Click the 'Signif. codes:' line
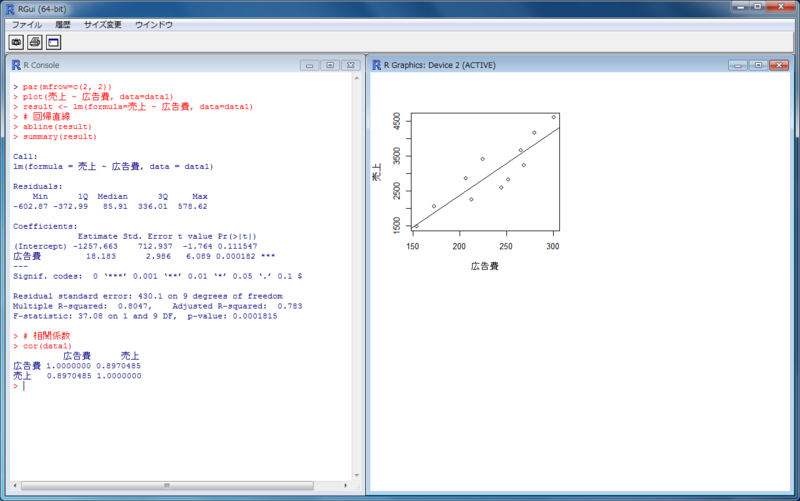The width and height of the screenshot is (800, 501). tap(157, 276)
